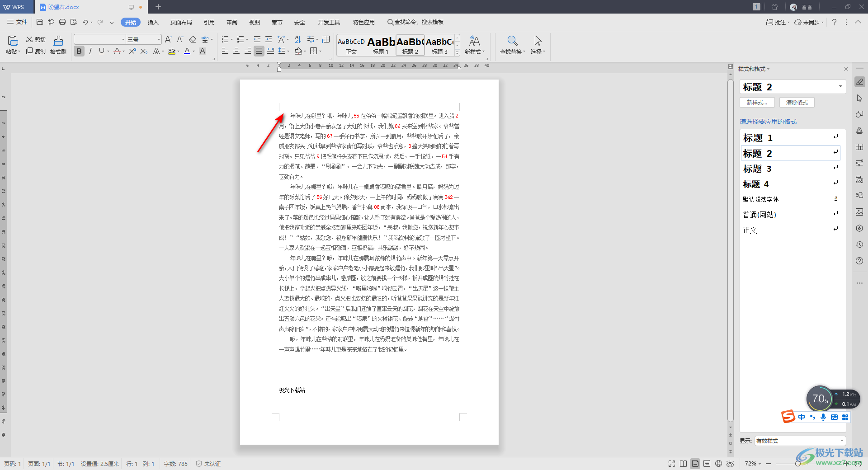Decrease paragraph indent
This screenshot has width=868, height=470.
point(257,39)
